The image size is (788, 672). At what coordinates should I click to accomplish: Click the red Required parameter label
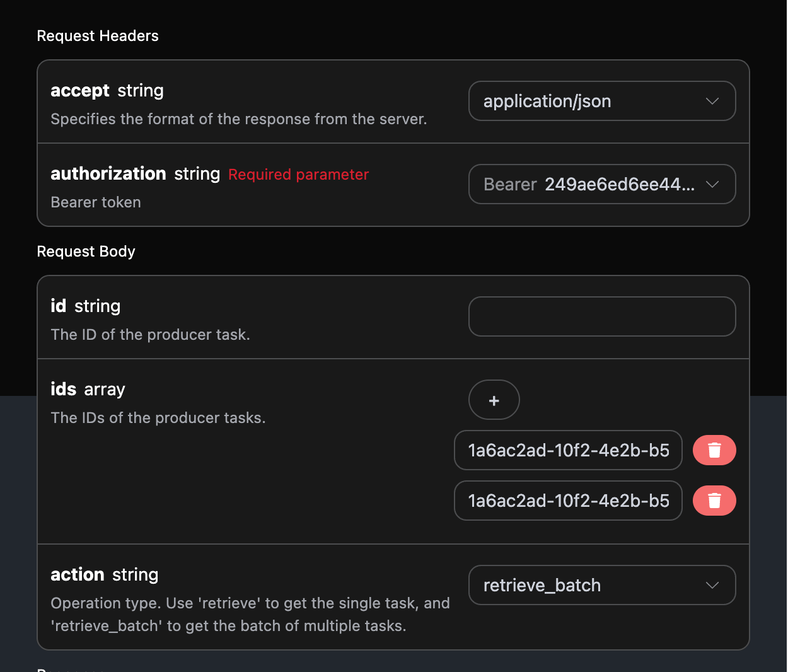(298, 175)
